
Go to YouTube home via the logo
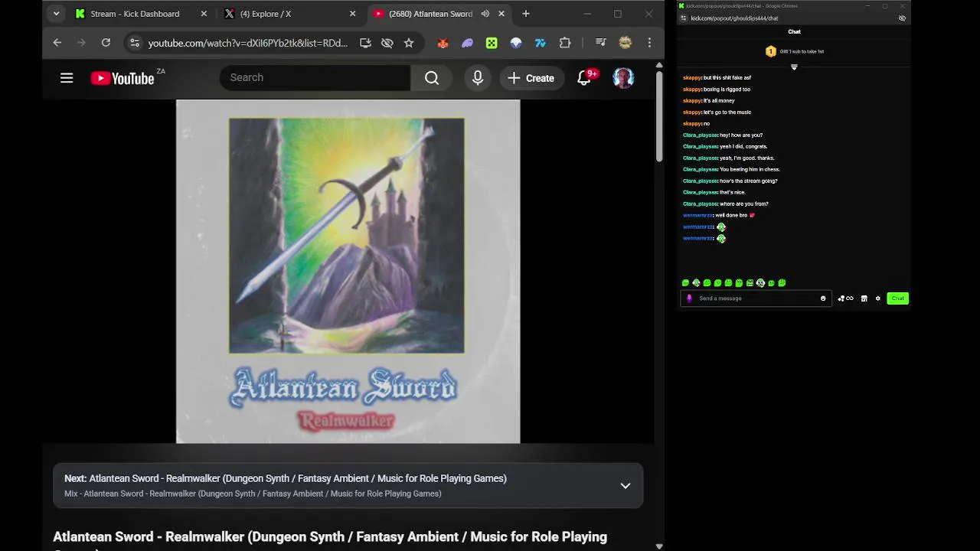point(122,78)
